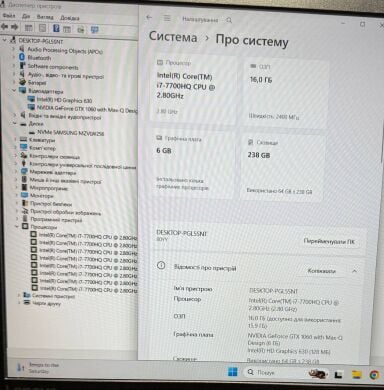Click the Bluetooth category icon in the device tree
The width and height of the screenshot is (384, 390).
(x=22, y=57)
